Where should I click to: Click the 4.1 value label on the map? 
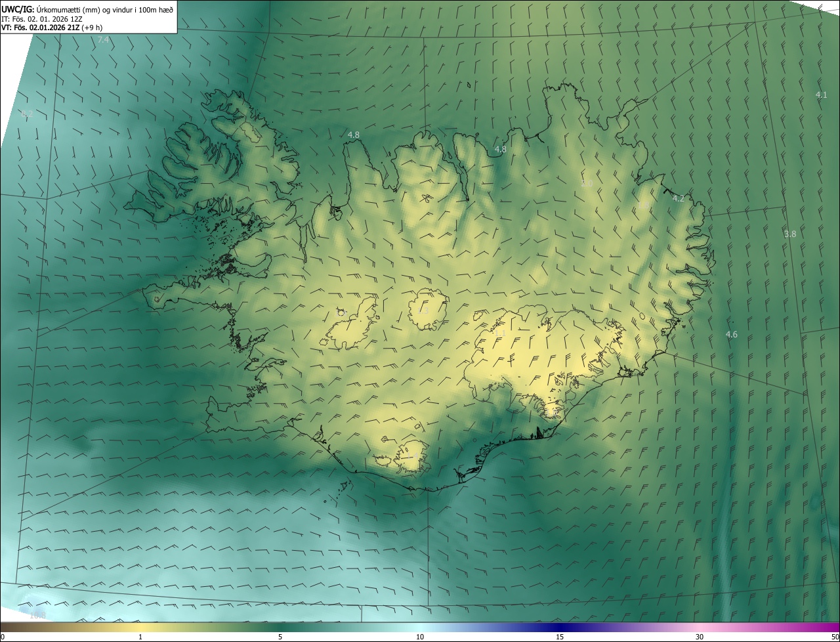(821, 95)
